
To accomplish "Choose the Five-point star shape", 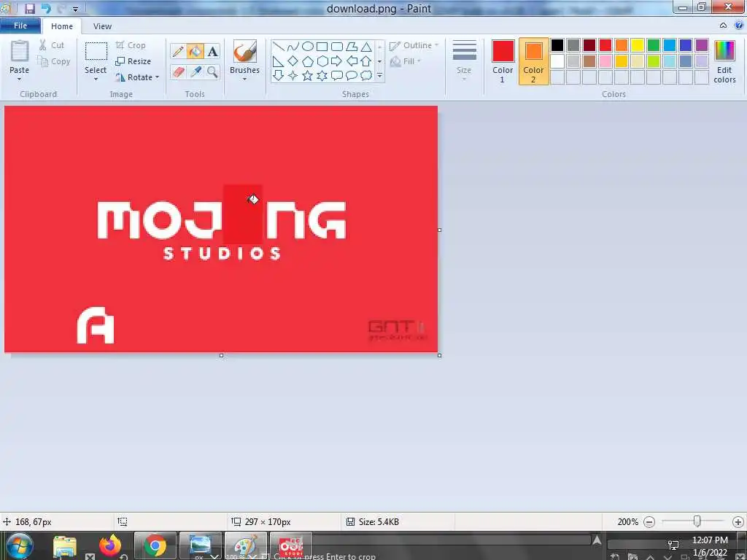I will [x=308, y=75].
